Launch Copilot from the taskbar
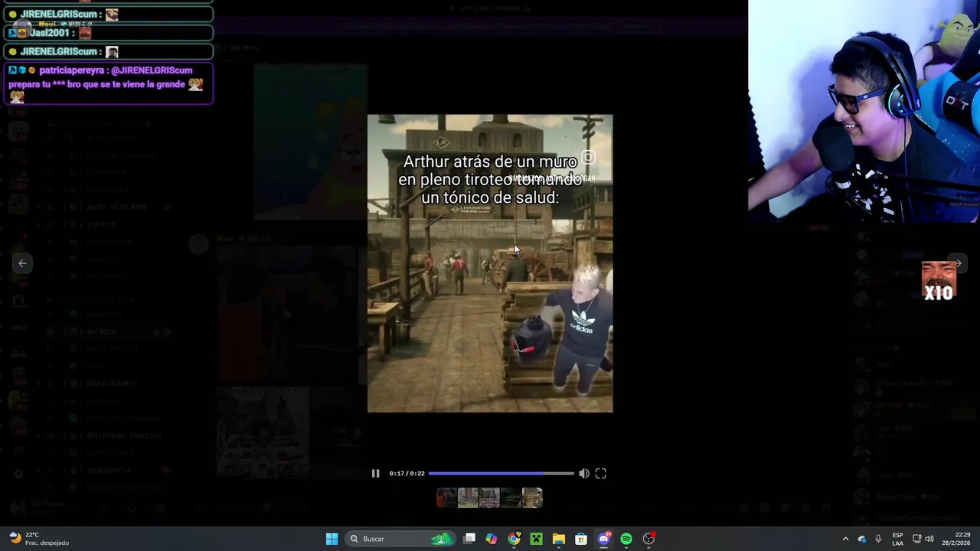Image resolution: width=980 pixels, height=551 pixels. click(x=492, y=539)
